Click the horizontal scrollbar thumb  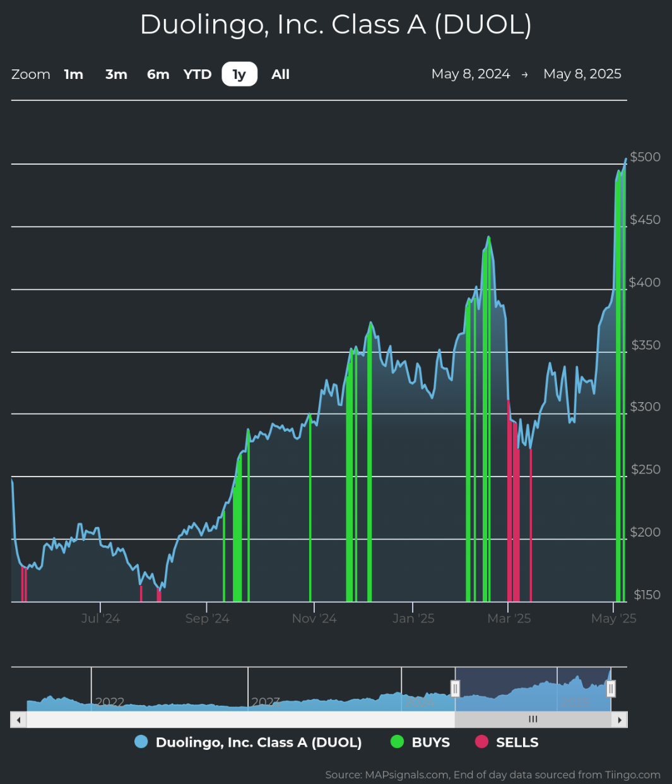pos(533,720)
